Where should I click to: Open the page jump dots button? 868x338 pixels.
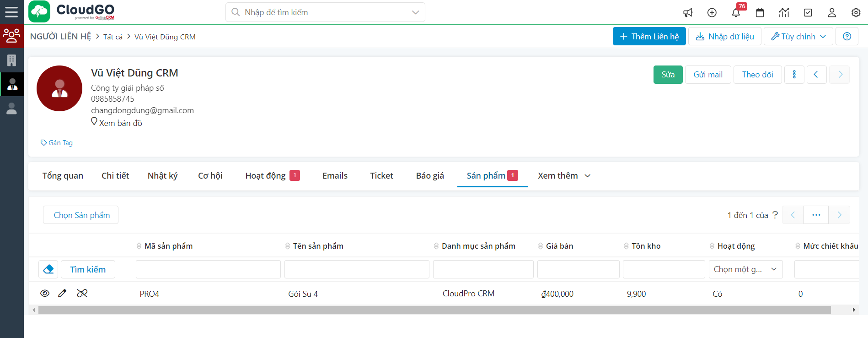(x=816, y=215)
